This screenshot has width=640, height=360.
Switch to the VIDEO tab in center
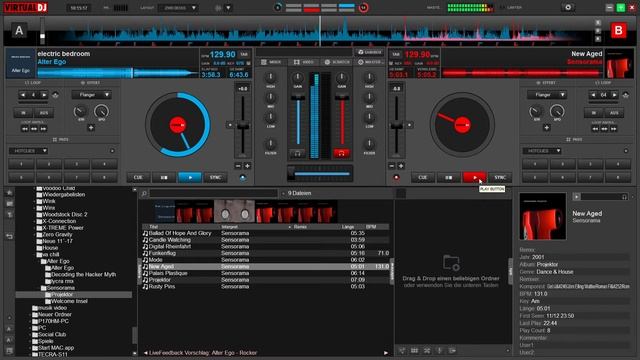pos(304,62)
